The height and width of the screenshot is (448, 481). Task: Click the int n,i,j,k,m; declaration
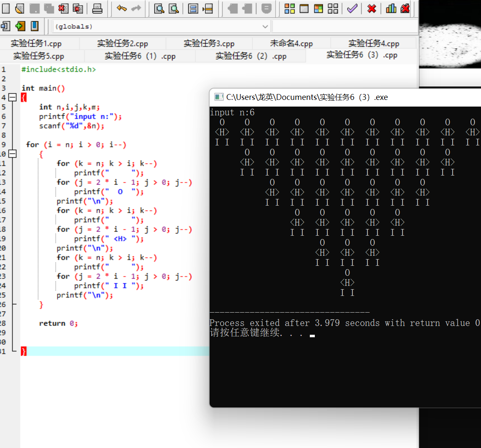tap(69, 107)
